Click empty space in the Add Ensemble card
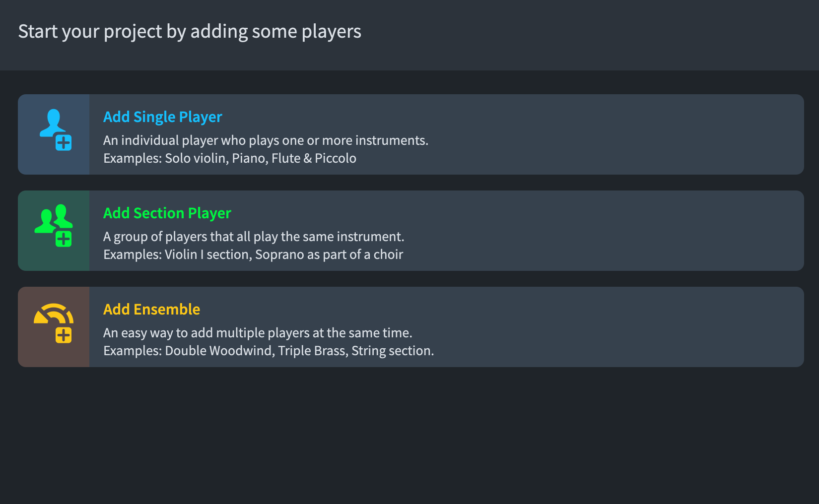819x504 pixels. [x=615, y=327]
